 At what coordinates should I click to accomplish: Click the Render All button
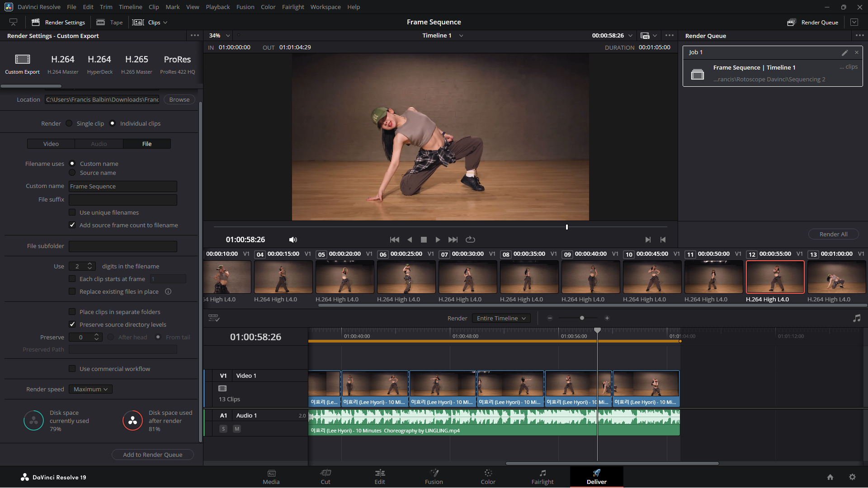(x=833, y=234)
